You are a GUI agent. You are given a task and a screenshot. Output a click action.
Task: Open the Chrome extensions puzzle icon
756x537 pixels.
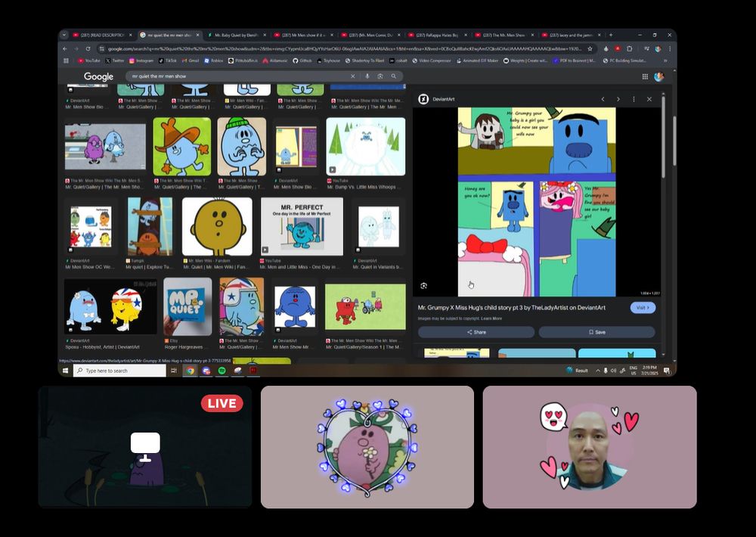coord(629,48)
